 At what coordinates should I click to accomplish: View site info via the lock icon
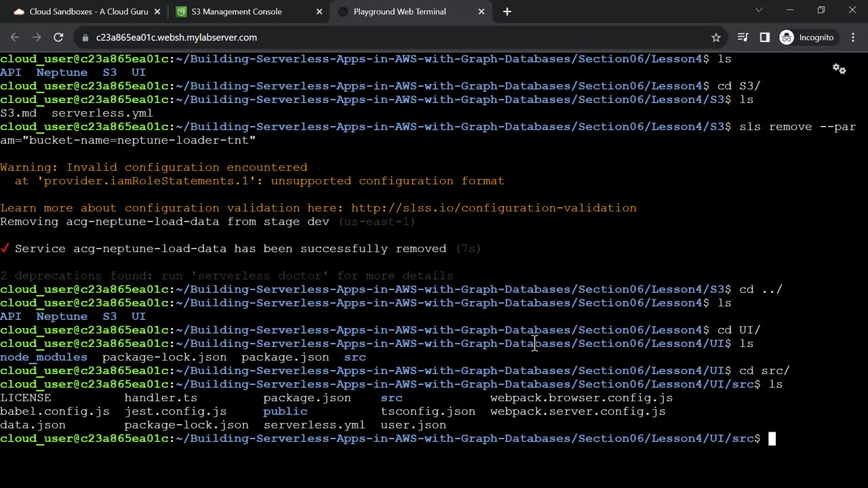pos(85,37)
